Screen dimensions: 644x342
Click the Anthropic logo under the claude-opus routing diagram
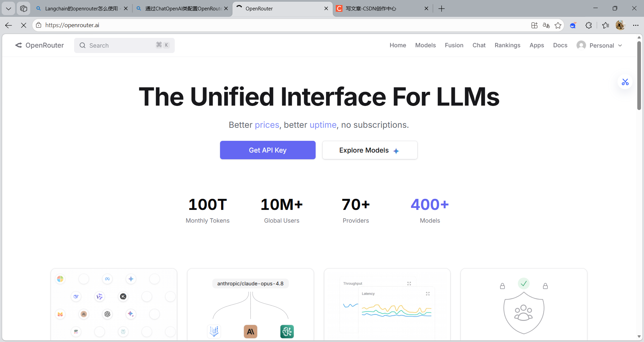click(251, 332)
